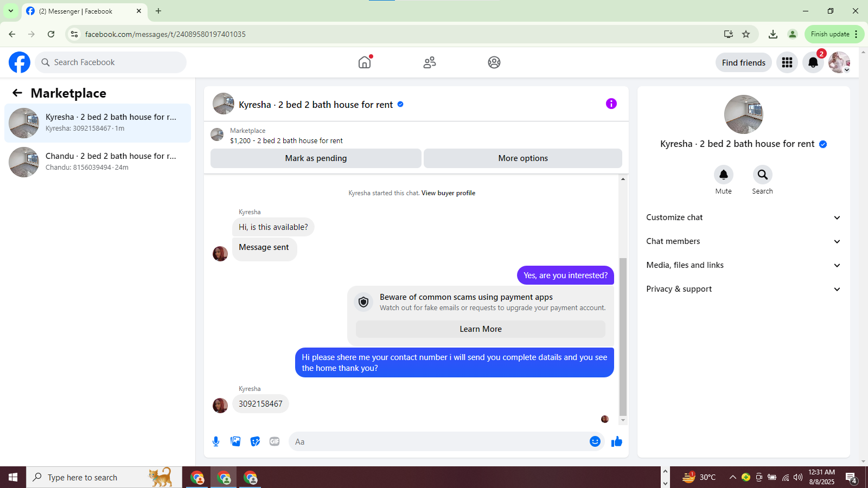Open conversation information purple icon
Screen dimensions: 868x488
pyautogui.click(x=611, y=104)
